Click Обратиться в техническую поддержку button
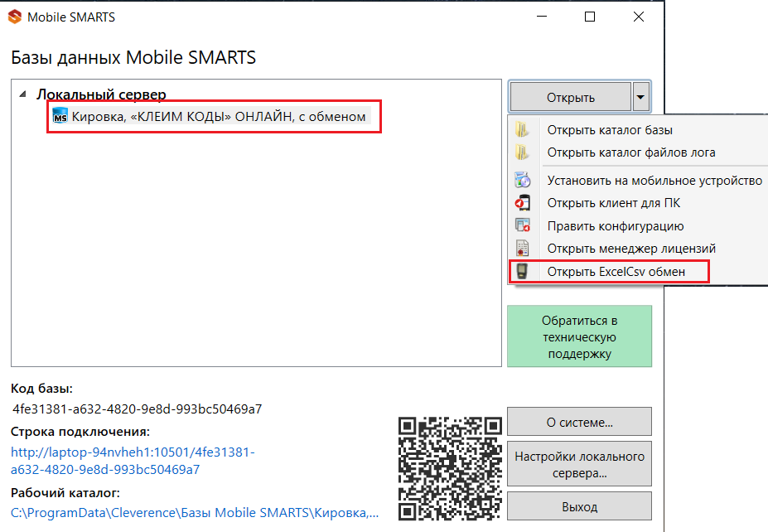The height and width of the screenshot is (532, 768). tap(579, 336)
